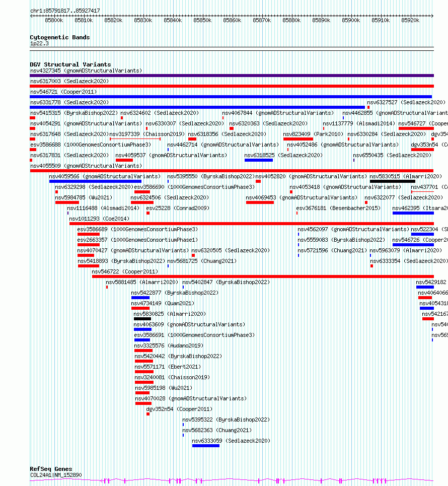Click nsv5682363 Chuang2021 label
This screenshot has height=486, width=448.
(217, 430)
